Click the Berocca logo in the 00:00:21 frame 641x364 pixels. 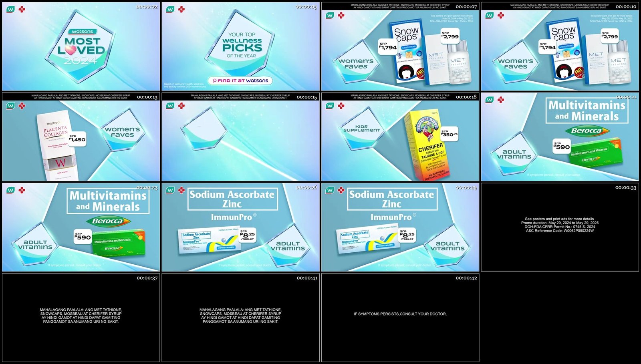[x=587, y=131]
